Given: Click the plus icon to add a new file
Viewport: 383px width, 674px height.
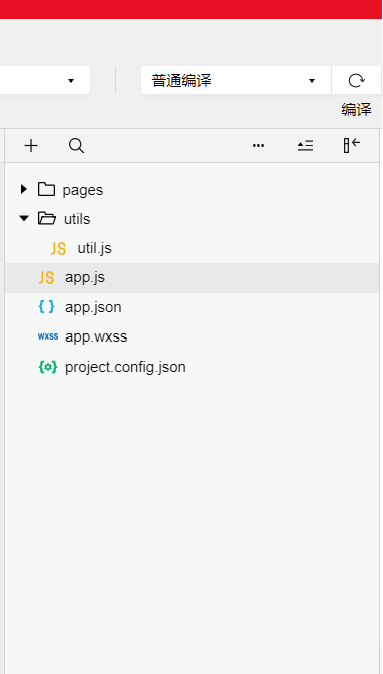Looking at the screenshot, I should (x=31, y=146).
